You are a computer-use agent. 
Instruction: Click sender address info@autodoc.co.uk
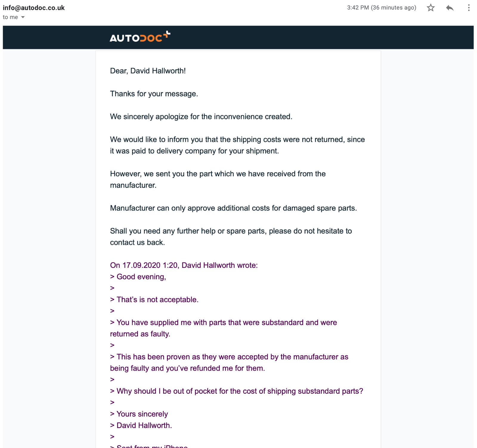coord(34,8)
